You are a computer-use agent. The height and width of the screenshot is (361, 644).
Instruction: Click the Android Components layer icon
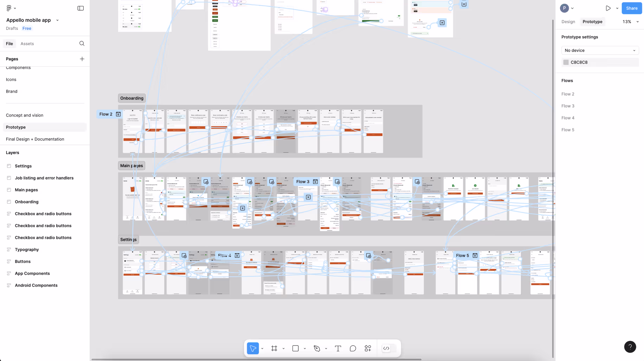point(9,285)
